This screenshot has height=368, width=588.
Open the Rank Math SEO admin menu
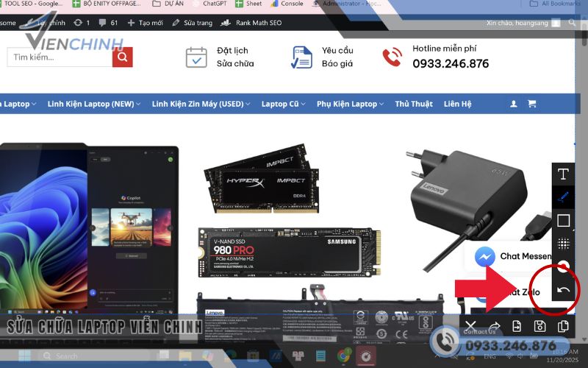[251, 23]
